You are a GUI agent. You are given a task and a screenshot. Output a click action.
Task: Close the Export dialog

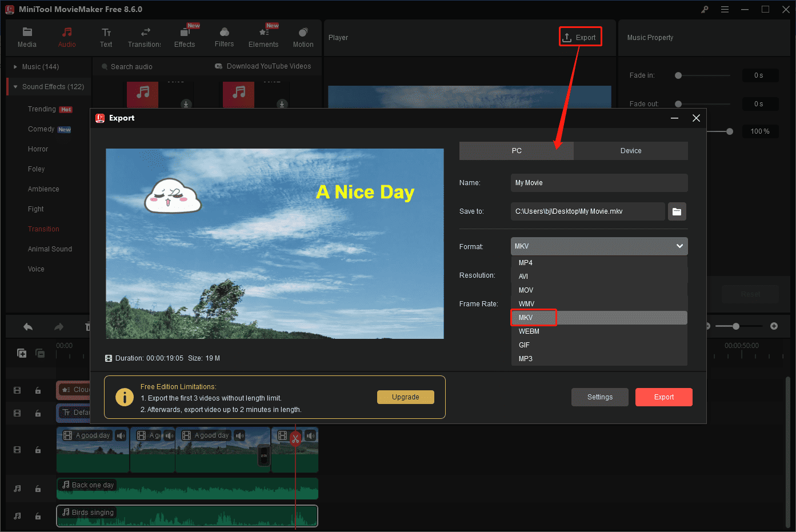pyautogui.click(x=696, y=118)
